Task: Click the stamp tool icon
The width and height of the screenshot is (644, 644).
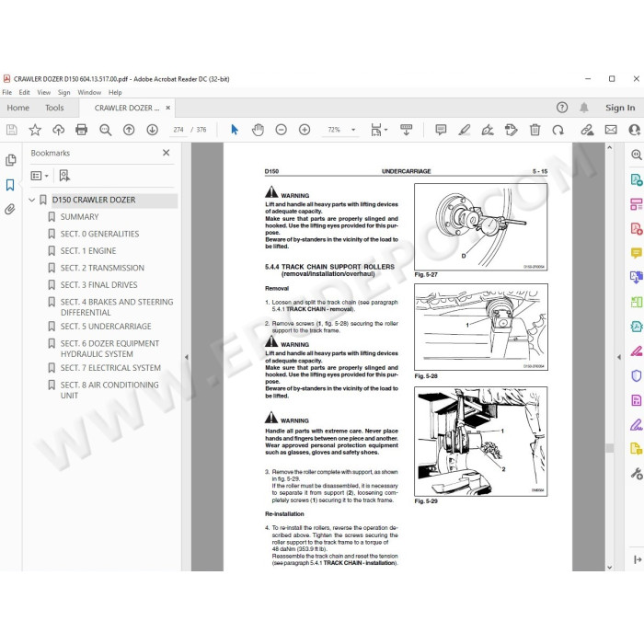Action: [x=511, y=131]
